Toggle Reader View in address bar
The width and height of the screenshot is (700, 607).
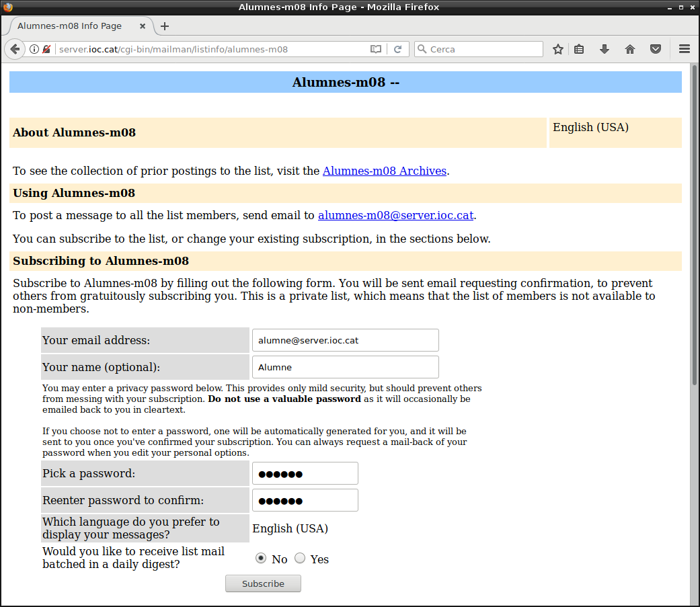376,49
